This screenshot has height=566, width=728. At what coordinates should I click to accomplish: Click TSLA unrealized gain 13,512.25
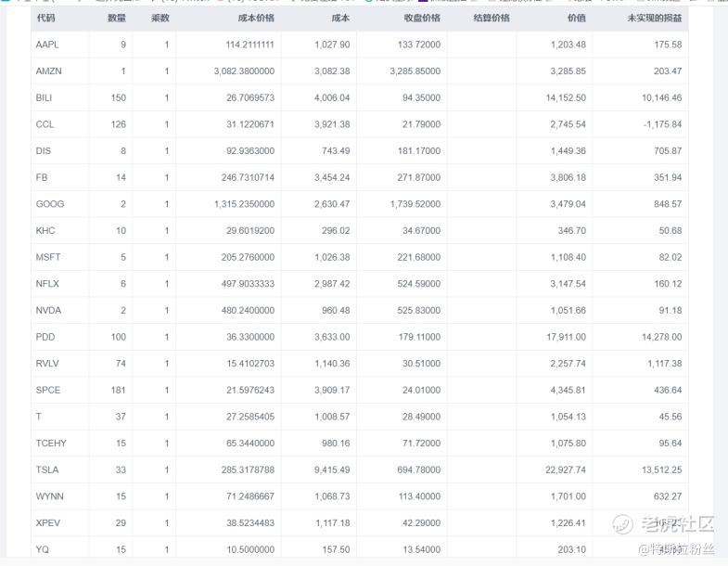[661, 470]
